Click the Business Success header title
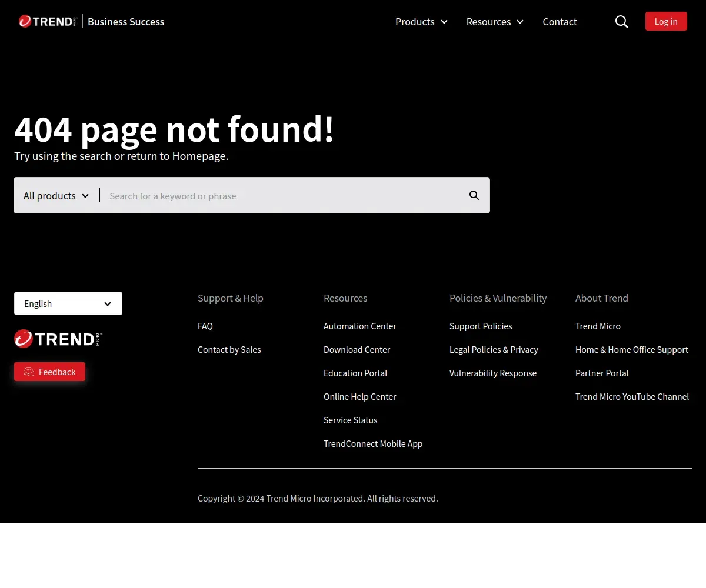The image size is (706, 588). [126, 22]
